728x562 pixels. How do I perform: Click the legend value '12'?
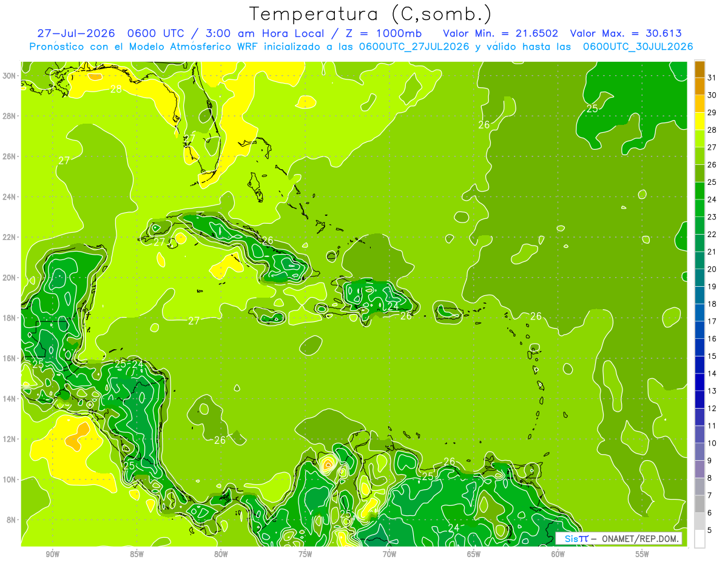(712, 409)
